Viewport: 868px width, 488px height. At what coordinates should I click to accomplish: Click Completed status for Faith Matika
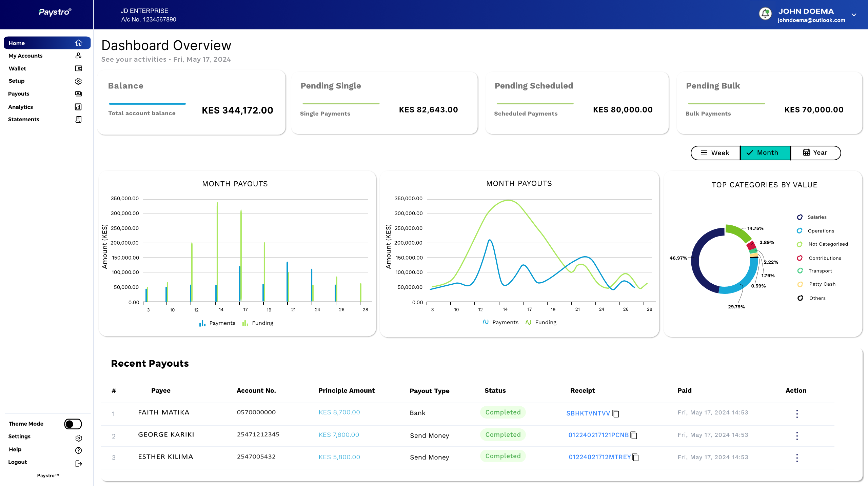(x=503, y=412)
